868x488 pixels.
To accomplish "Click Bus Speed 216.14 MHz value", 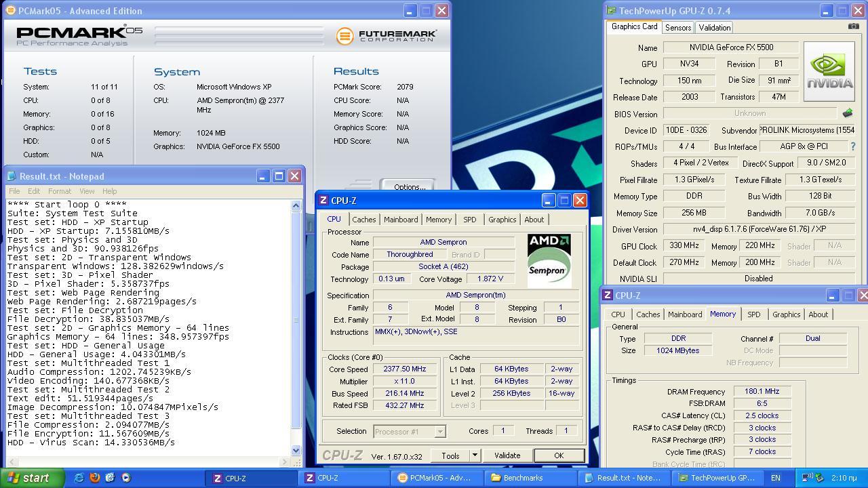I will tap(405, 393).
